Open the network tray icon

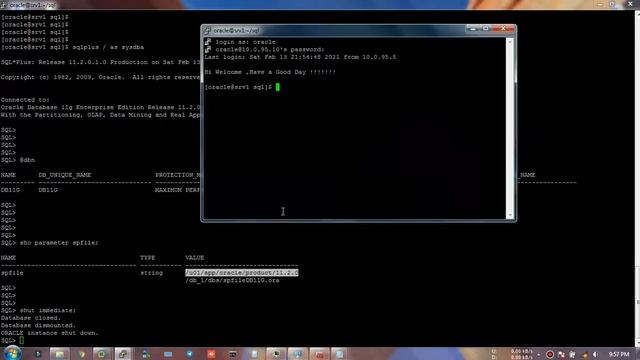tap(572, 355)
